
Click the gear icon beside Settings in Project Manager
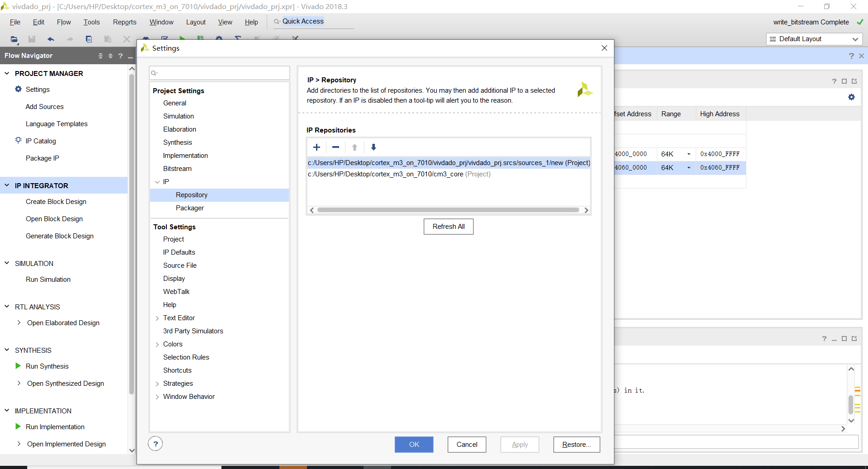coord(18,89)
